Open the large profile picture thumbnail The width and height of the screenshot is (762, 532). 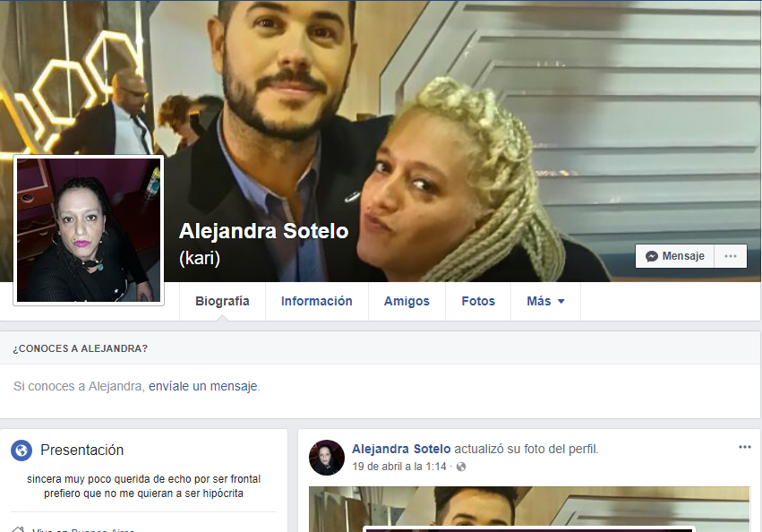point(89,230)
